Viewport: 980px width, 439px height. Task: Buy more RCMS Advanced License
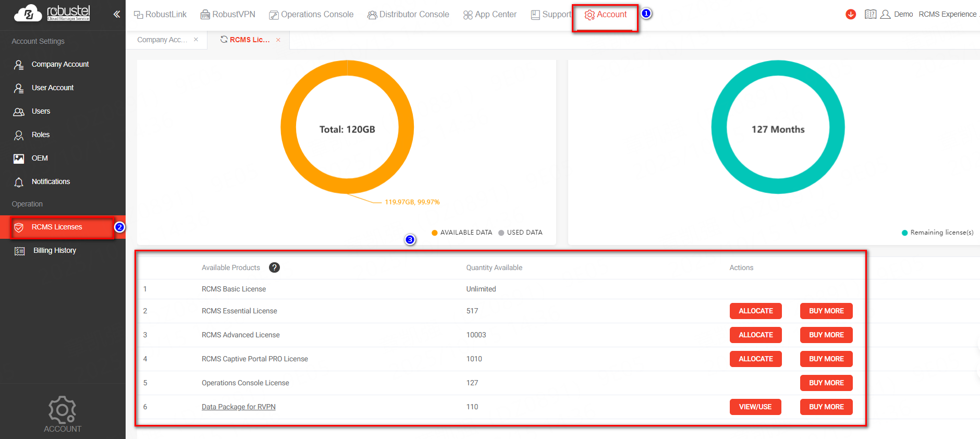click(826, 335)
